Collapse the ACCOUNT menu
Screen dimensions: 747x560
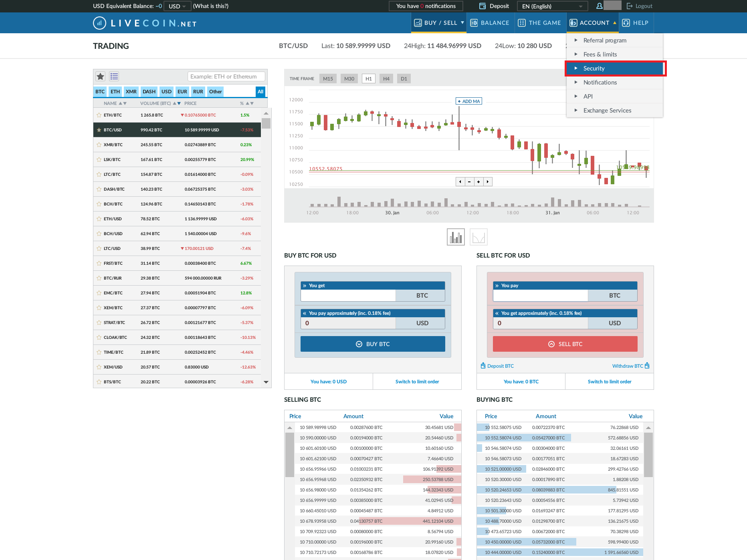coord(593,23)
